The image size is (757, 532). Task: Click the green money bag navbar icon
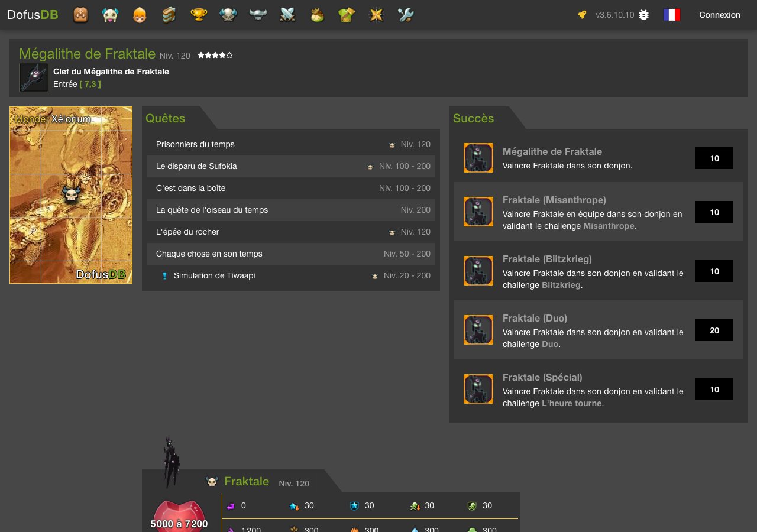[317, 15]
